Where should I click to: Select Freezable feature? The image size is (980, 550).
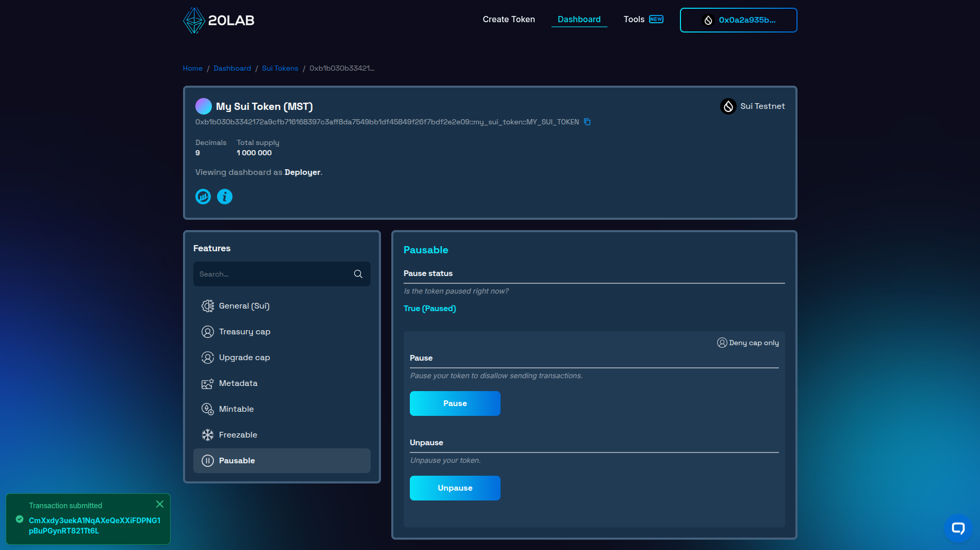(282, 435)
